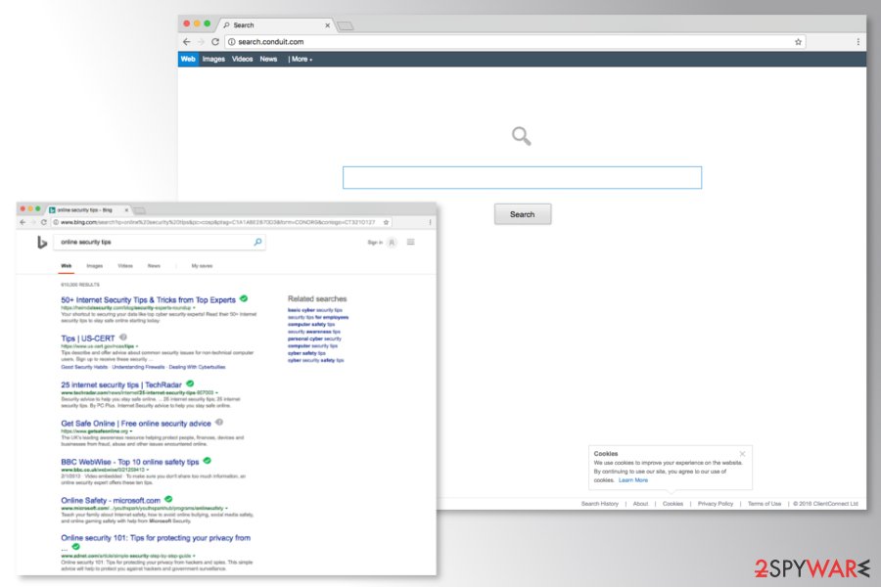Select Bing Videos results tab
Viewport: 881px width, 588px height.
click(125, 266)
